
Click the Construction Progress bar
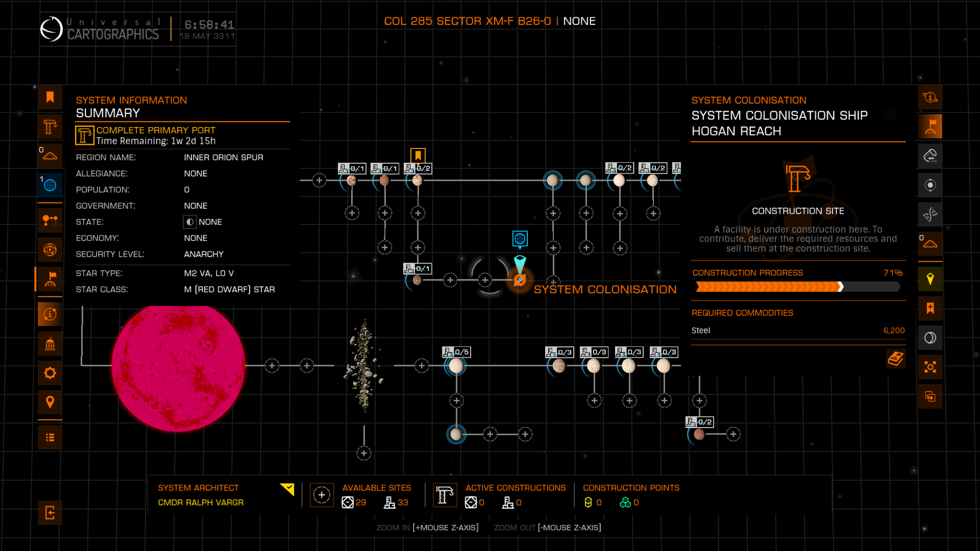[x=798, y=287]
